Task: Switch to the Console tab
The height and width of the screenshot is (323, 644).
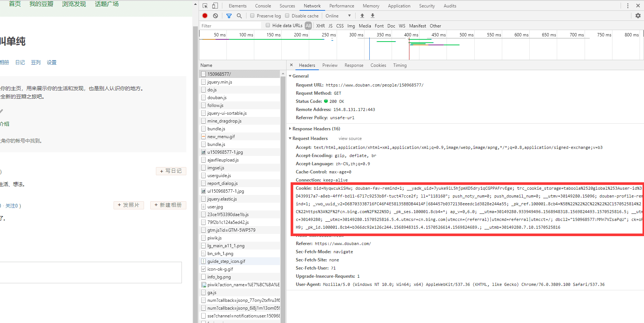Action: 263,6
